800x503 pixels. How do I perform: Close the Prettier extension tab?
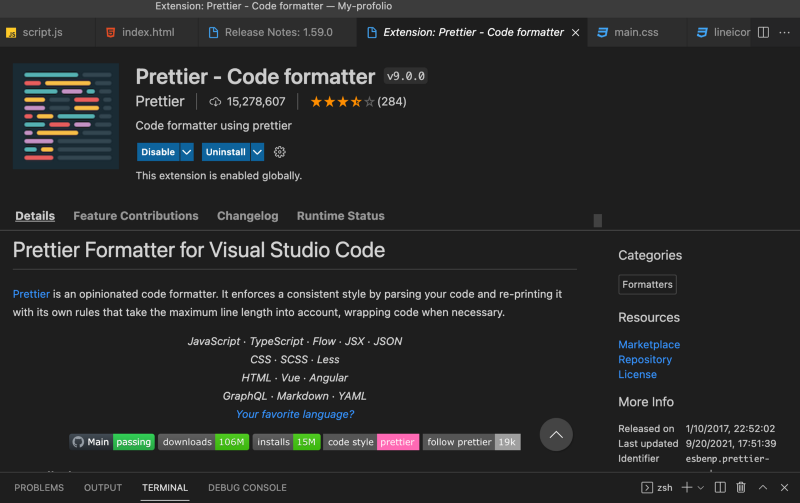click(x=576, y=32)
